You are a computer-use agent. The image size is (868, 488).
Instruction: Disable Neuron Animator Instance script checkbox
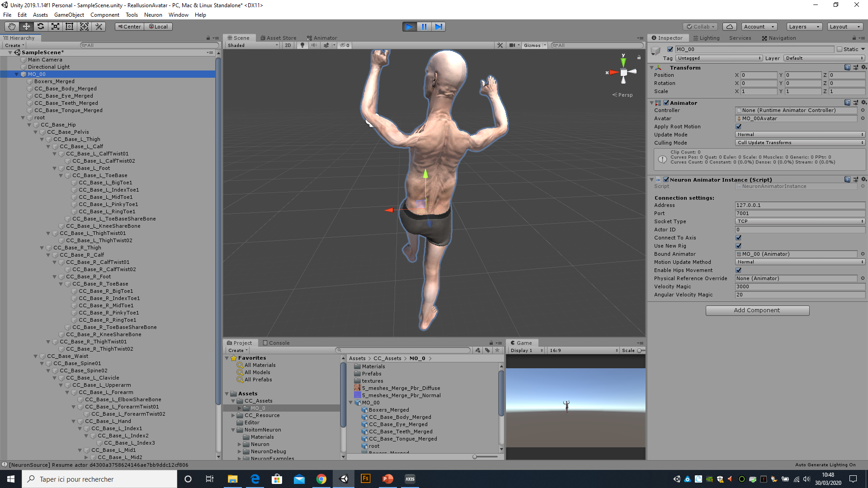[666, 179]
